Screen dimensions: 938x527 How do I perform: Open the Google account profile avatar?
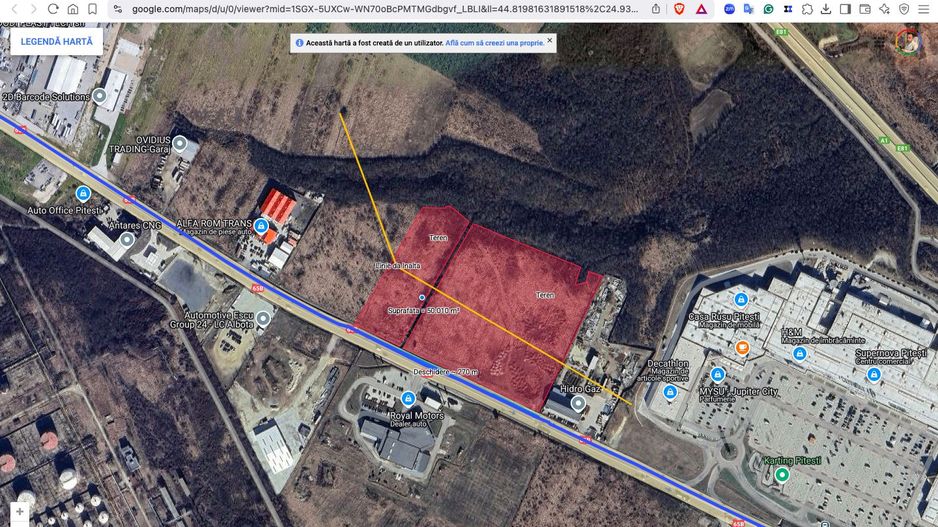click(906, 41)
